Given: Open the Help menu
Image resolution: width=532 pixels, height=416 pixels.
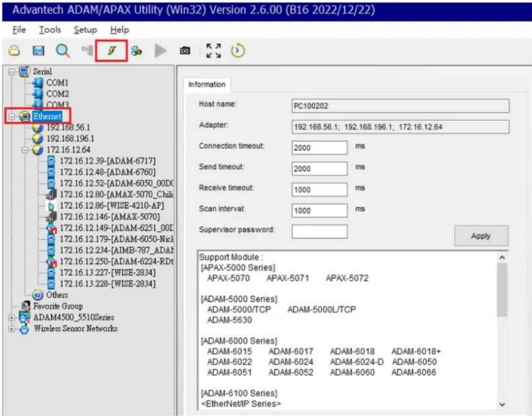Looking at the screenshot, I should pyautogui.click(x=120, y=30).
